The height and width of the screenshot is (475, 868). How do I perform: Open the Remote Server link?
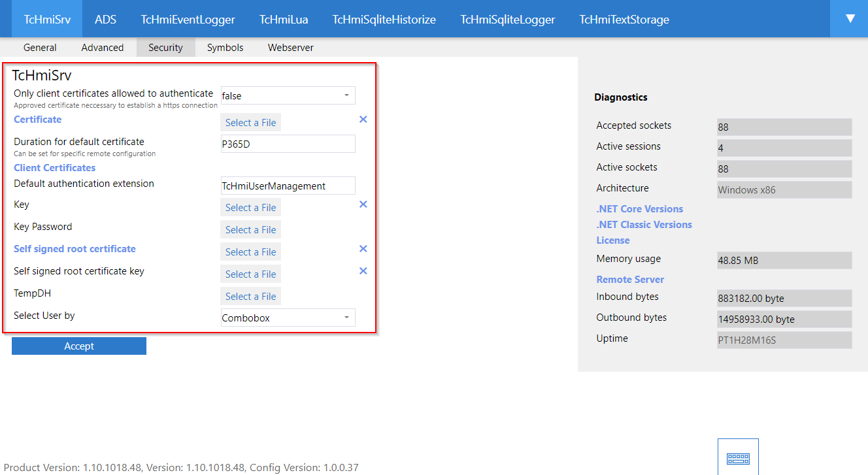pos(630,280)
